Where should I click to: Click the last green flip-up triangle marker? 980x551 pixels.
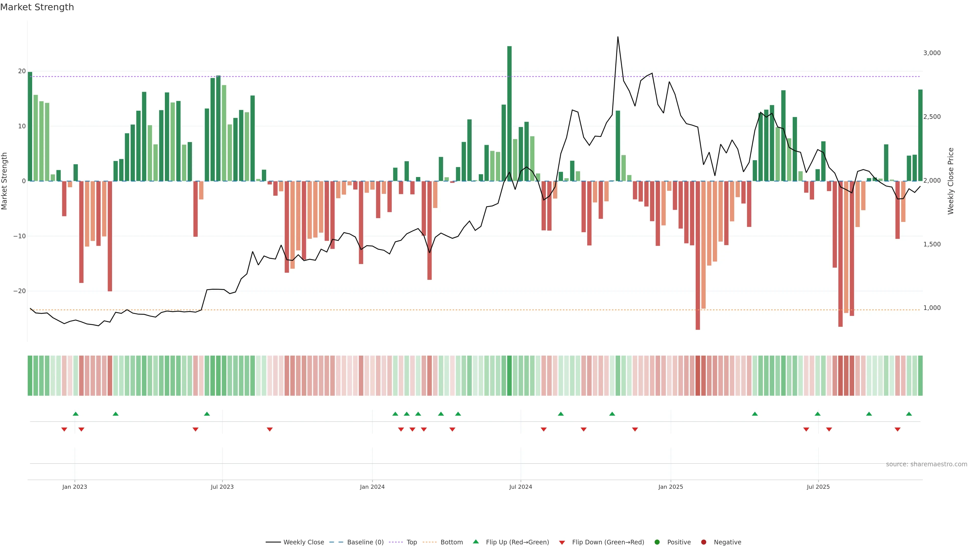click(x=909, y=414)
